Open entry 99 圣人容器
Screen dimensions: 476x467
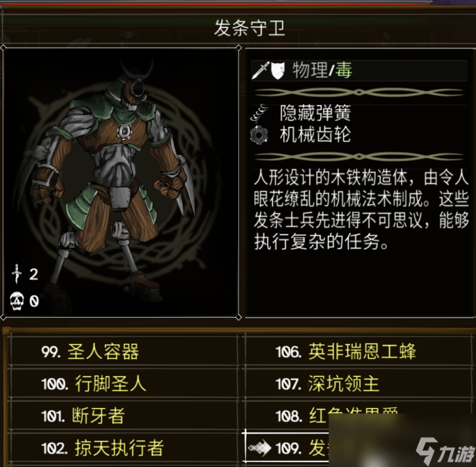(x=123, y=352)
